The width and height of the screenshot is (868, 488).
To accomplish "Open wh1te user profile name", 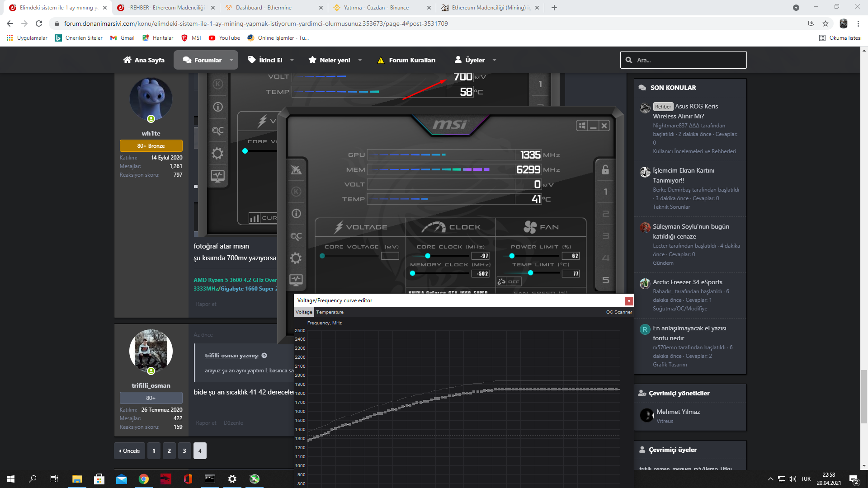I will tap(151, 133).
